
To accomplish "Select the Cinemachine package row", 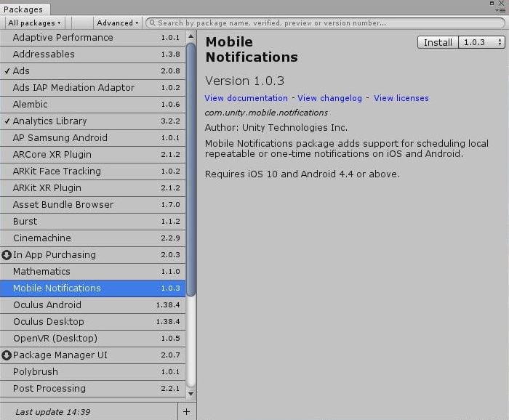I will pyautogui.click(x=93, y=238).
